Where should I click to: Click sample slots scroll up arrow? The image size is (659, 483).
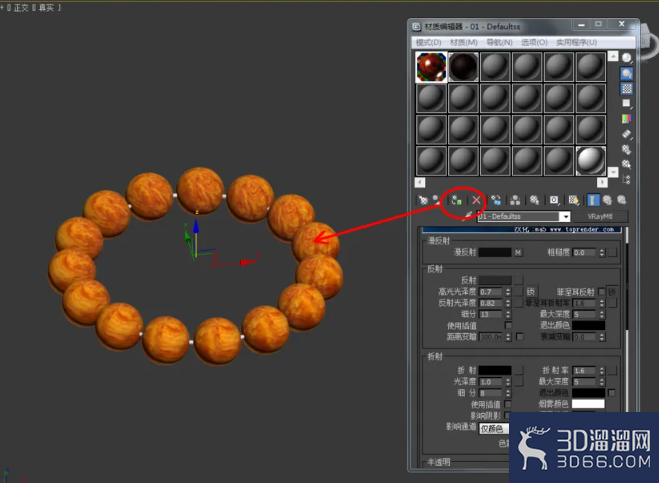(613, 56)
